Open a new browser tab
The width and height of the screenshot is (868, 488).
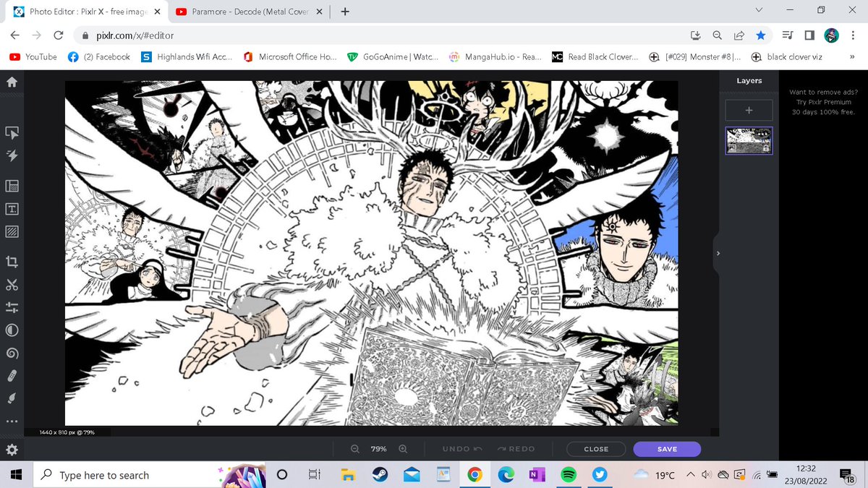coord(345,12)
